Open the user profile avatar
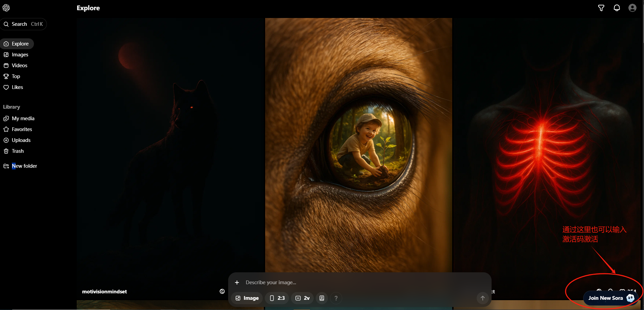 [x=632, y=8]
